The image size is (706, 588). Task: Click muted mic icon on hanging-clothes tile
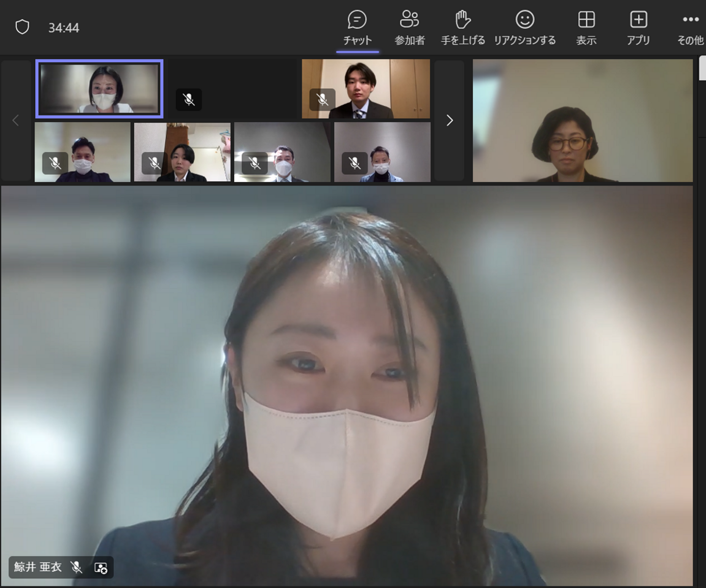click(x=154, y=163)
